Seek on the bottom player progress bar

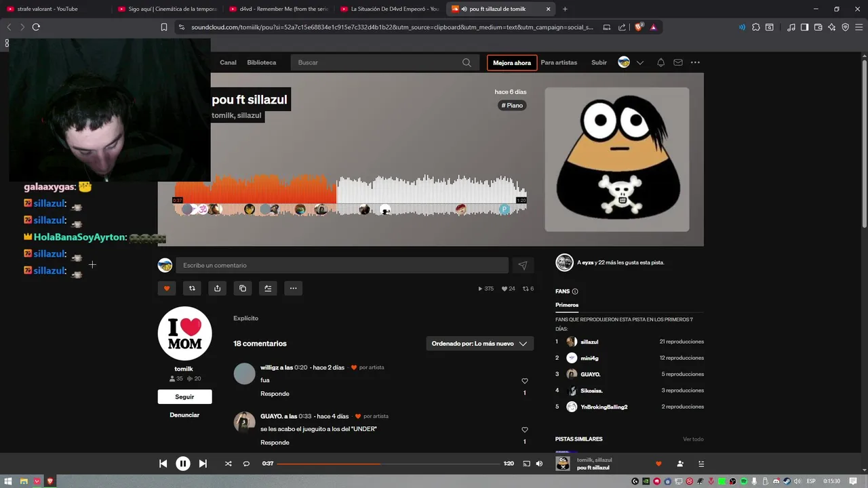coord(388,464)
